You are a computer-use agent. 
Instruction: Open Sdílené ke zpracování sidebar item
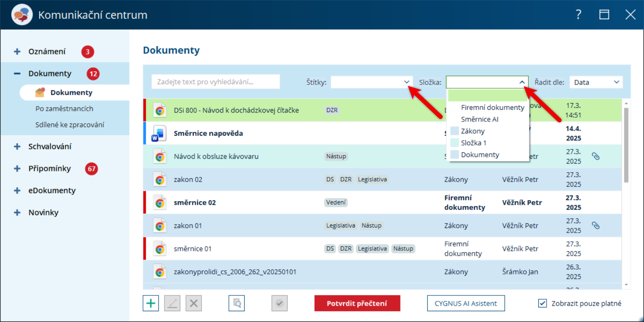coord(70,125)
